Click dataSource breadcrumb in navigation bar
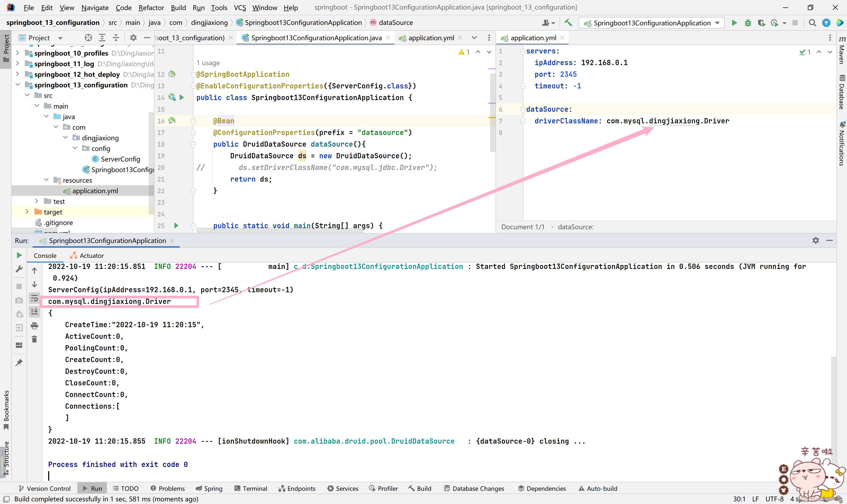This screenshot has height=504, width=847. (x=391, y=22)
